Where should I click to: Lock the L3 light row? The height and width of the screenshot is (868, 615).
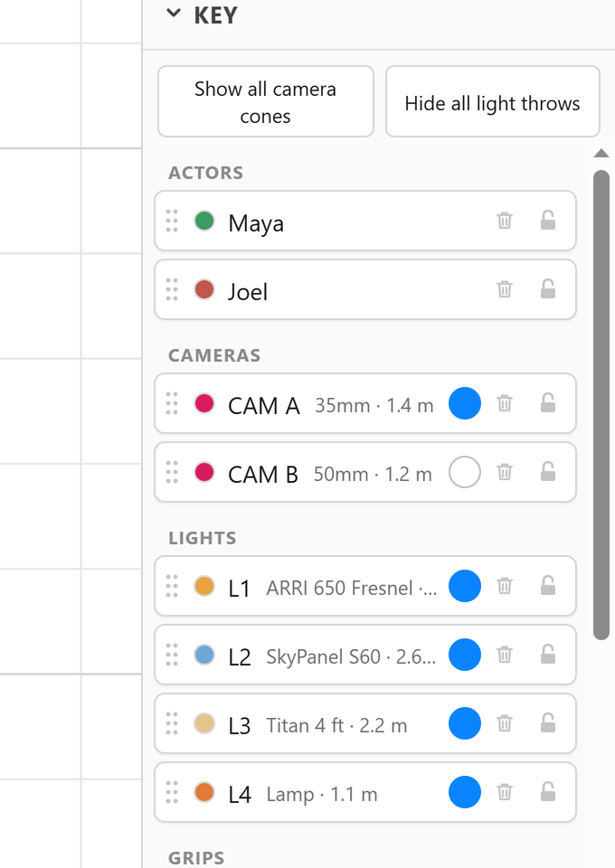548,723
